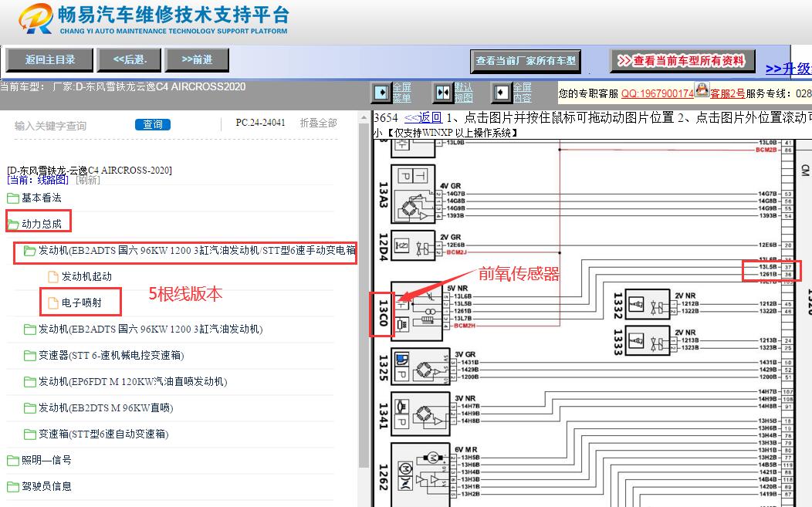Screen dimensions: 812x507
Task: Click the 默认视图 view icon
Action: 443,93
